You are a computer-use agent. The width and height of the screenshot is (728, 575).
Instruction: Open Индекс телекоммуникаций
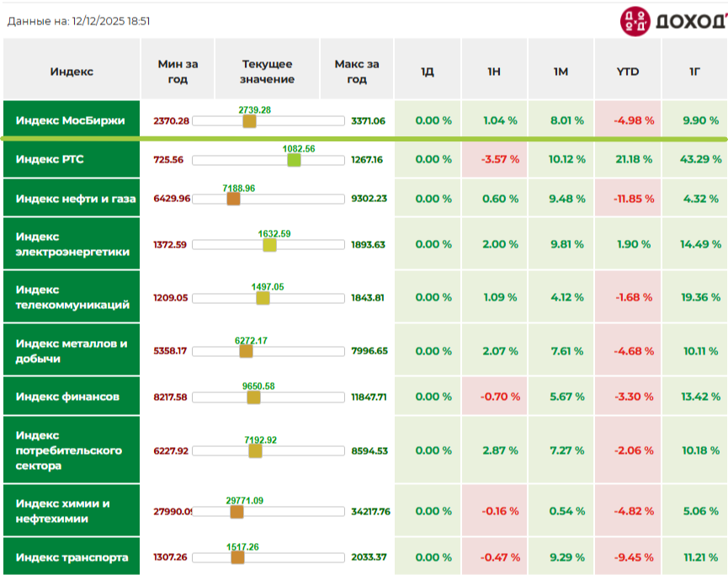click(72, 297)
